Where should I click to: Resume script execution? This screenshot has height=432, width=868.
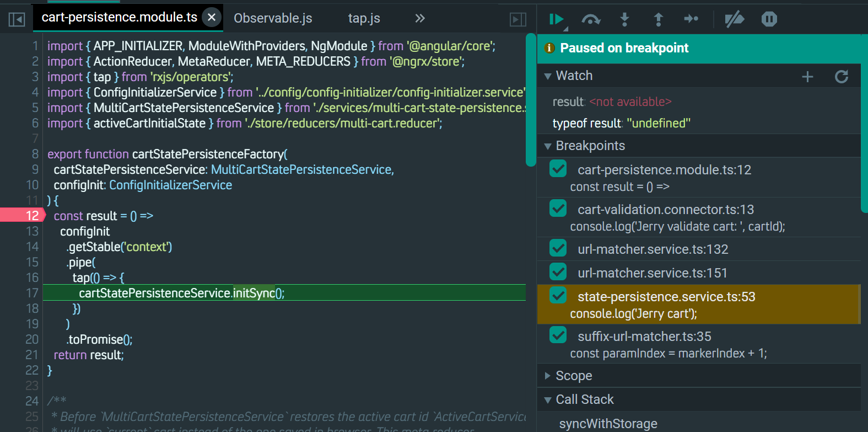point(557,19)
